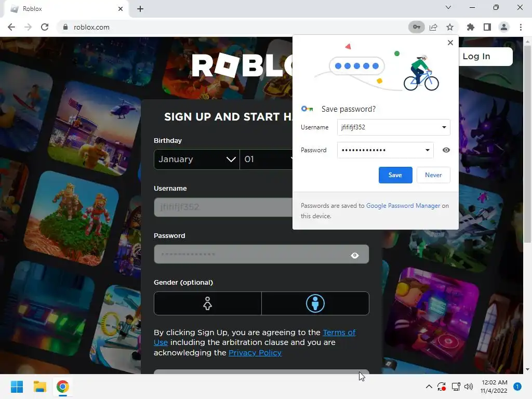Image resolution: width=532 pixels, height=399 pixels.
Task: Click the Roblox Password field
Action: 261,254
